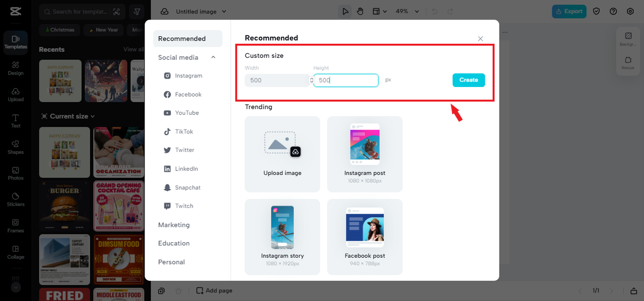Open the Personal category
The image size is (644, 301).
point(172,262)
